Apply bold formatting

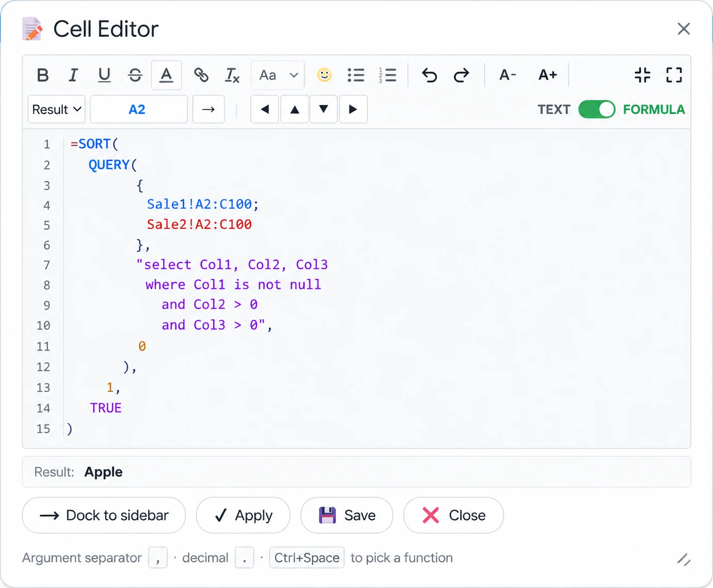[x=43, y=75]
